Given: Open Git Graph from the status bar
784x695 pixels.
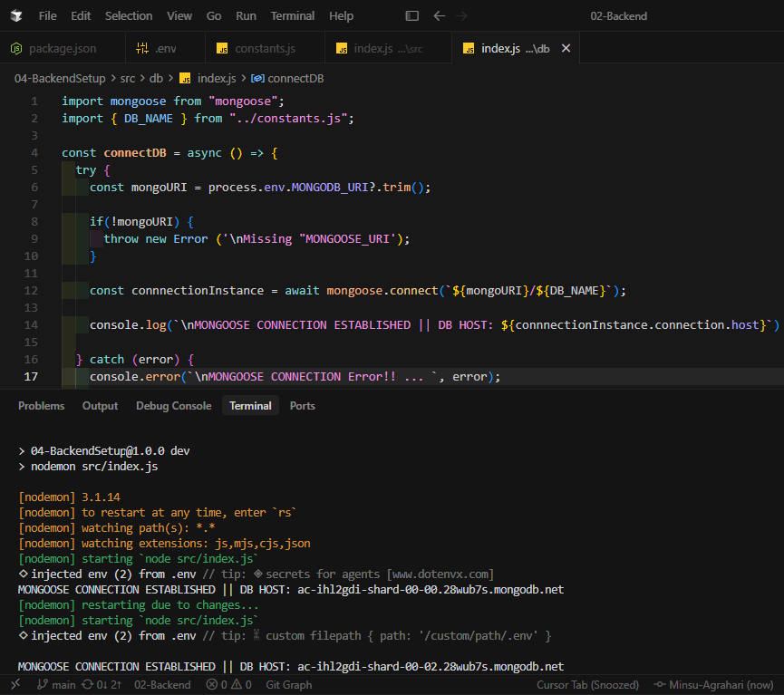Looking at the screenshot, I should pyautogui.click(x=288, y=684).
